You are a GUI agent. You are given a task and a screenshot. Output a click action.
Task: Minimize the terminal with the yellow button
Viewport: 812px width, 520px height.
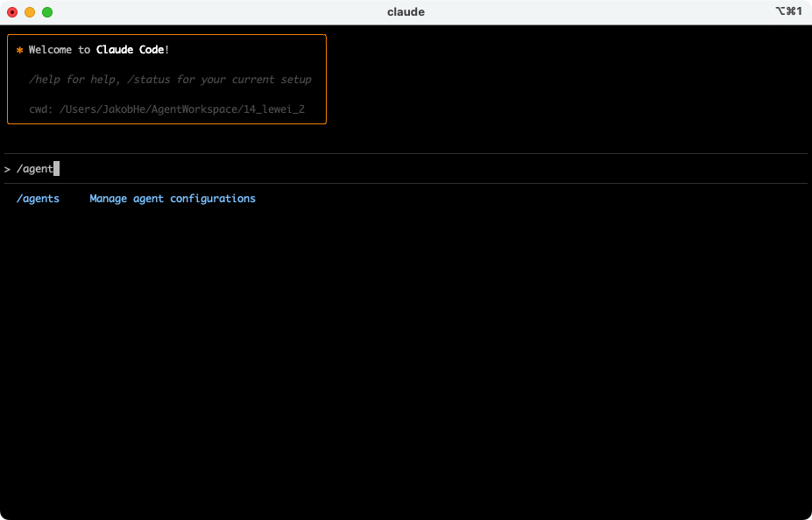(30, 12)
